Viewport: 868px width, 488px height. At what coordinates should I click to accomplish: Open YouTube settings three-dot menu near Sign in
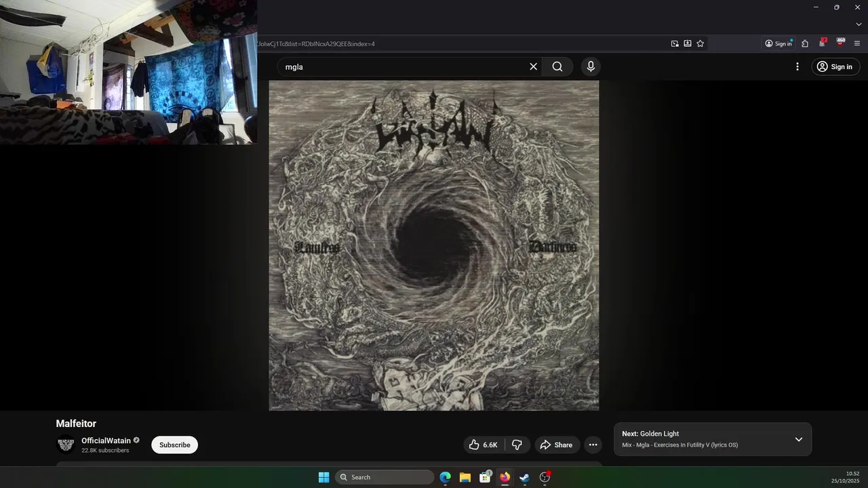pos(797,66)
